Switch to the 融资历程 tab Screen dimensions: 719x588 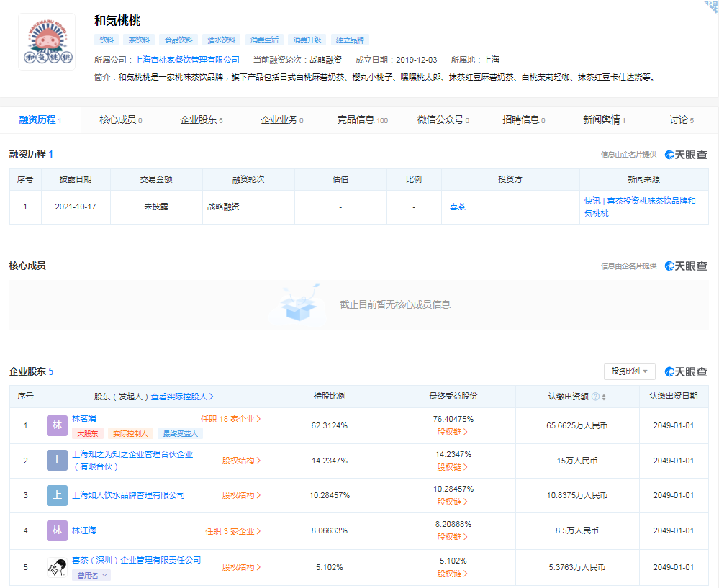(x=40, y=120)
